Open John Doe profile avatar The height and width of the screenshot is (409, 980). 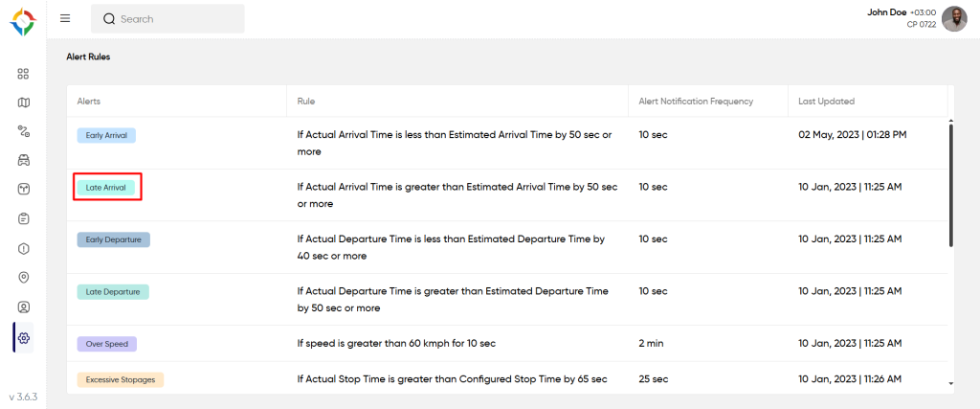click(x=954, y=18)
